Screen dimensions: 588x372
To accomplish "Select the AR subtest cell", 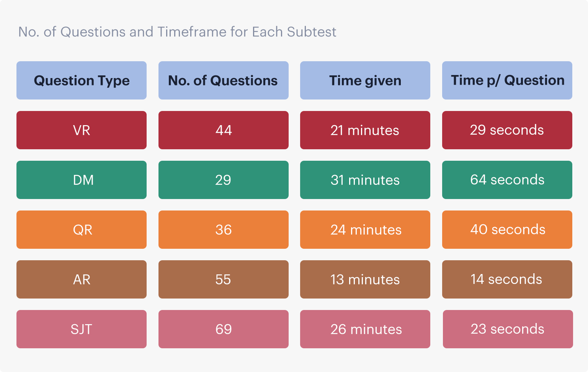I will [x=82, y=279].
